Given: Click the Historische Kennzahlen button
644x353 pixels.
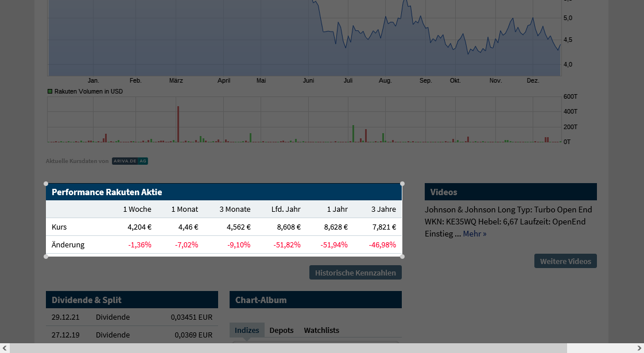Looking at the screenshot, I should click(355, 273).
